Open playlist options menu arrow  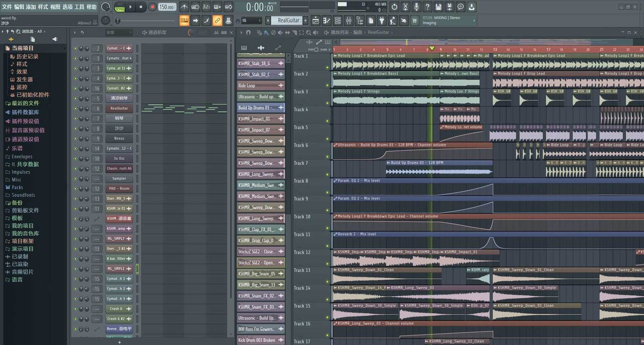click(x=241, y=33)
